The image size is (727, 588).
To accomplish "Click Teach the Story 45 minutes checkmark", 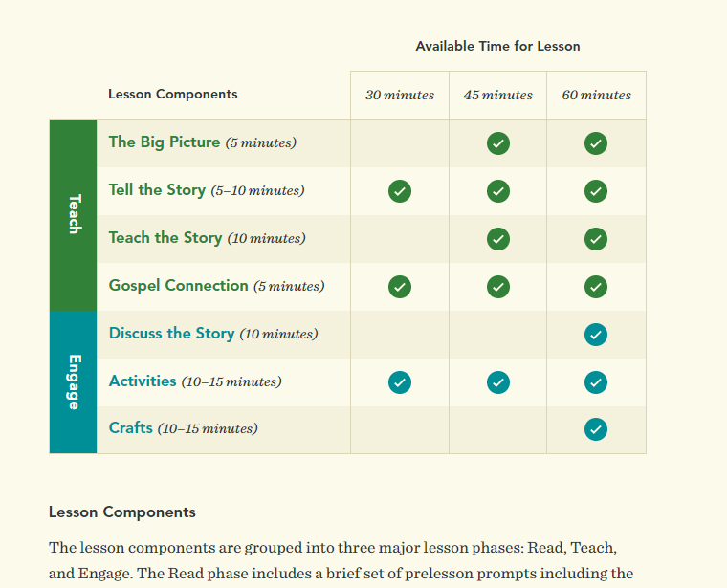I will 498,239.
